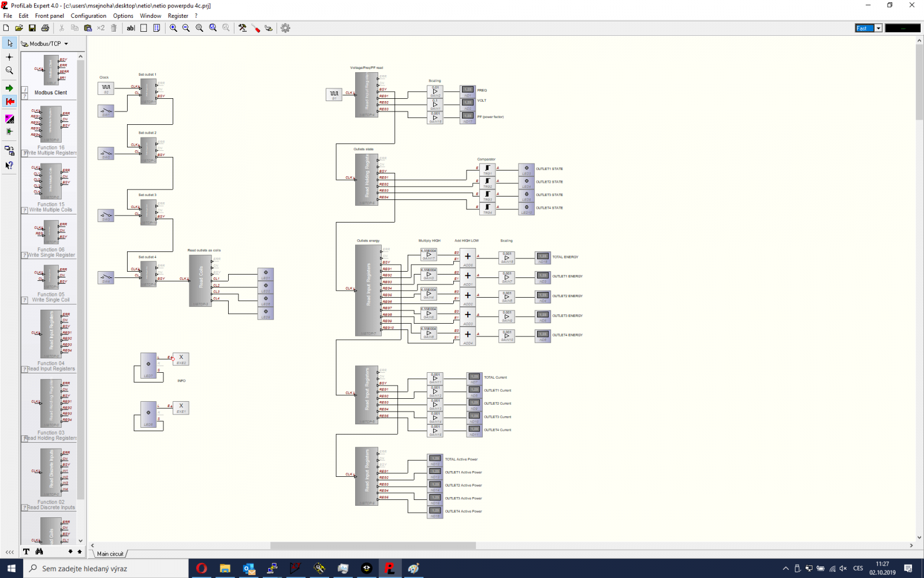Open the Options menu
Screen dimensions: 924x578
tap(123, 16)
